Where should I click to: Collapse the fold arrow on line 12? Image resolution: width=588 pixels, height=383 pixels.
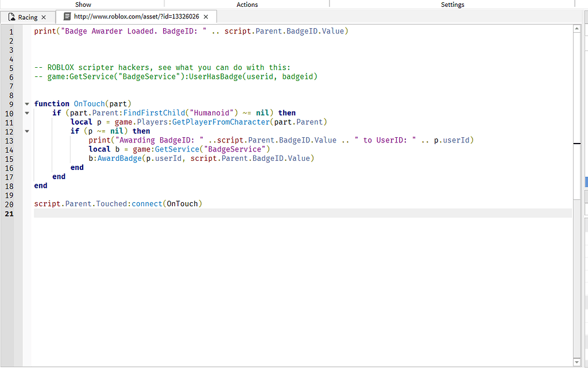point(27,131)
